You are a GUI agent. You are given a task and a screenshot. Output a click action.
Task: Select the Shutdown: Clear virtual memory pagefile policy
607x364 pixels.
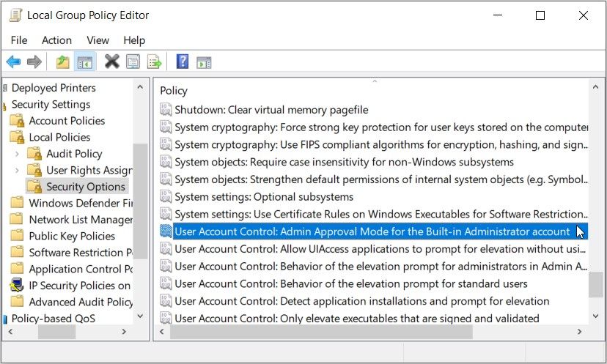coord(271,110)
